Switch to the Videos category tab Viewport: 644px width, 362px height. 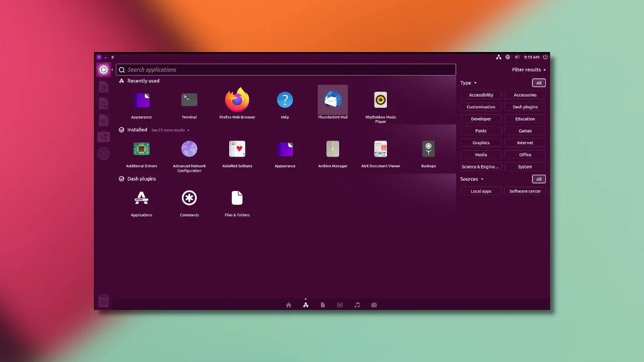340,305
